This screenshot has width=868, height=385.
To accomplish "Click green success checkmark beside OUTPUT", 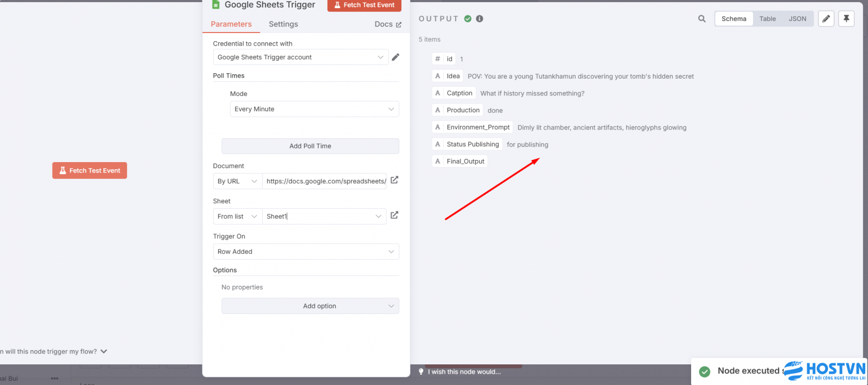I will (468, 19).
